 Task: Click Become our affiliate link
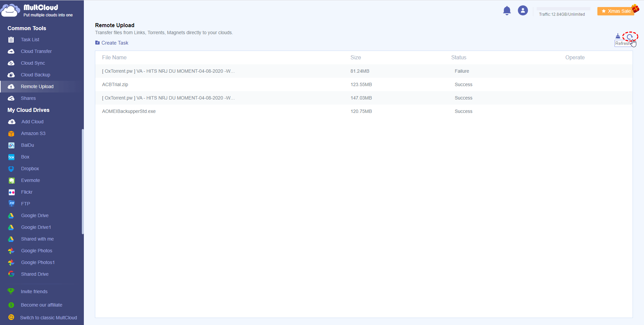(x=42, y=305)
